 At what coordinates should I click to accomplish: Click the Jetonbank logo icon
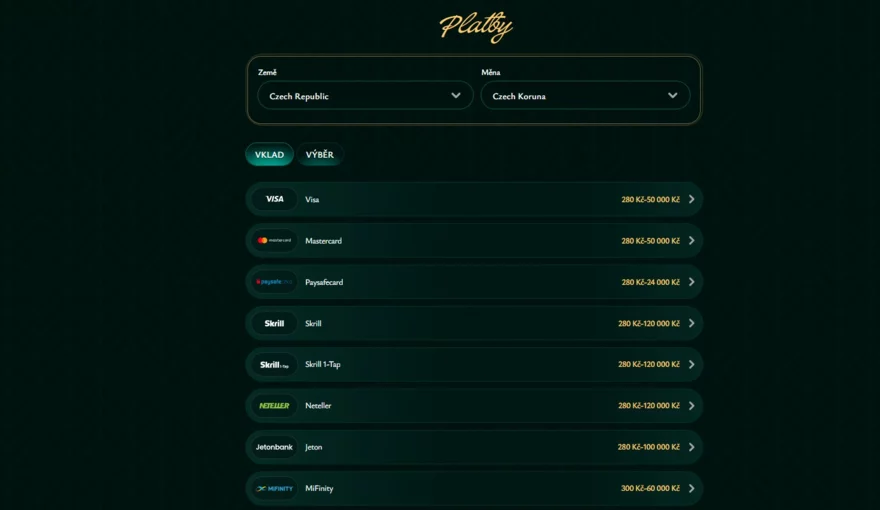274,447
